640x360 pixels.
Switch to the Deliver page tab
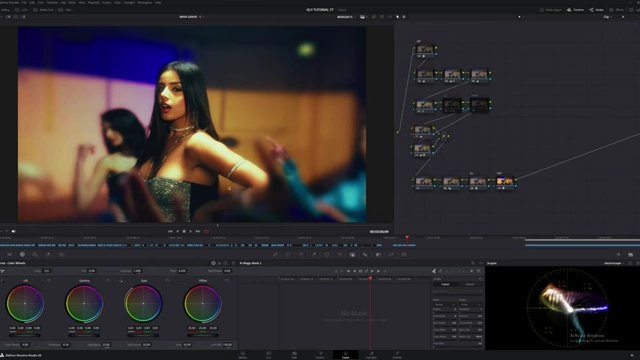[x=397, y=354]
